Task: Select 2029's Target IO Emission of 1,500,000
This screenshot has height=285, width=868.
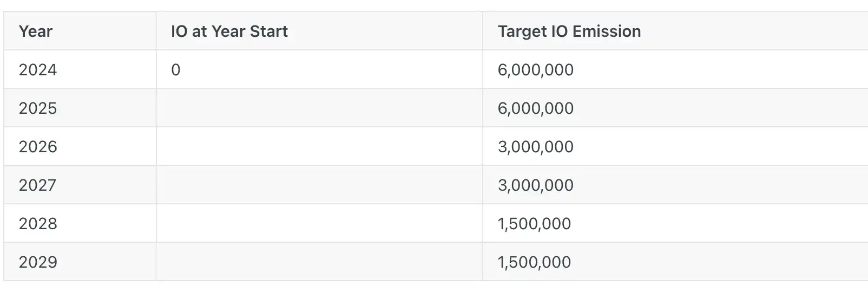Action: click(534, 262)
